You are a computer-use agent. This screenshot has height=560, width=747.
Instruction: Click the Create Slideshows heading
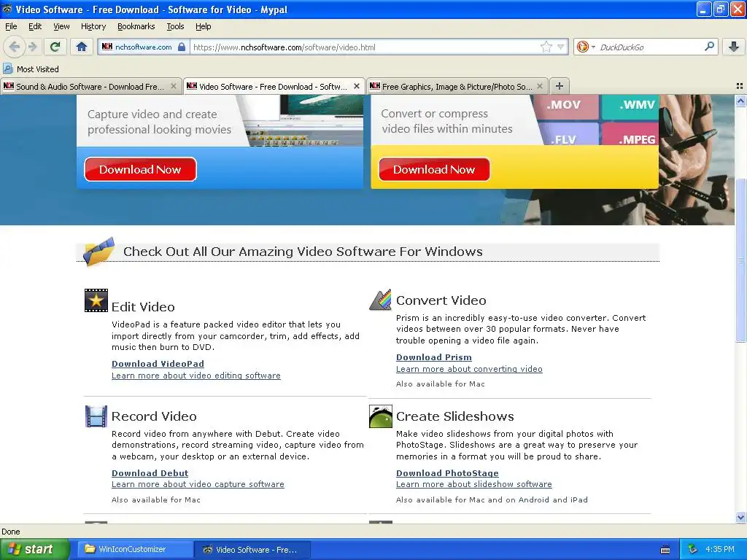[x=455, y=416]
